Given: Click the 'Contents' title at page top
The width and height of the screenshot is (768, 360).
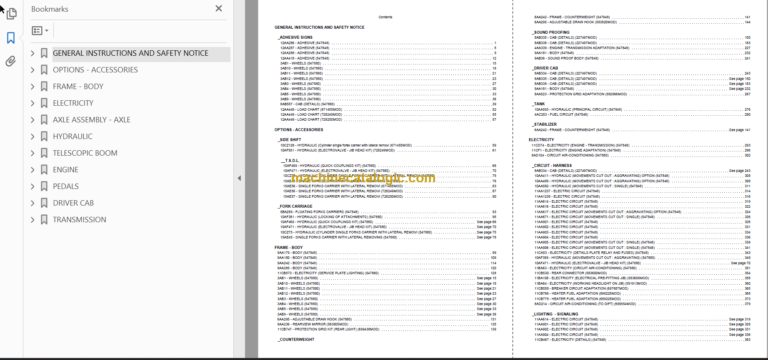Looking at the screenshot, I should [385, 17].
